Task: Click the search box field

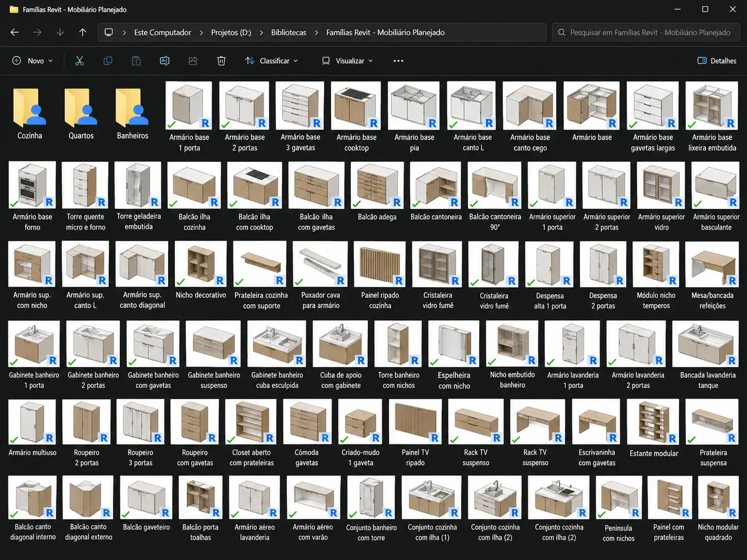Action: coord(646,32)
